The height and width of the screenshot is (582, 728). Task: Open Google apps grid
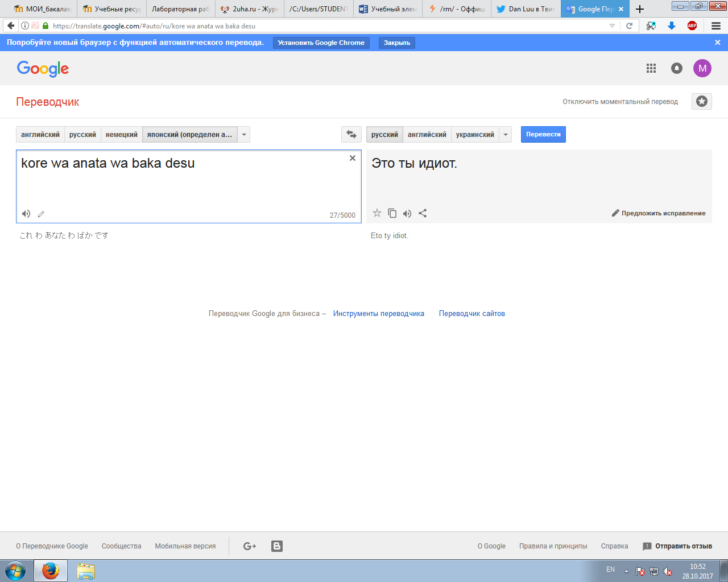point(651,68)
